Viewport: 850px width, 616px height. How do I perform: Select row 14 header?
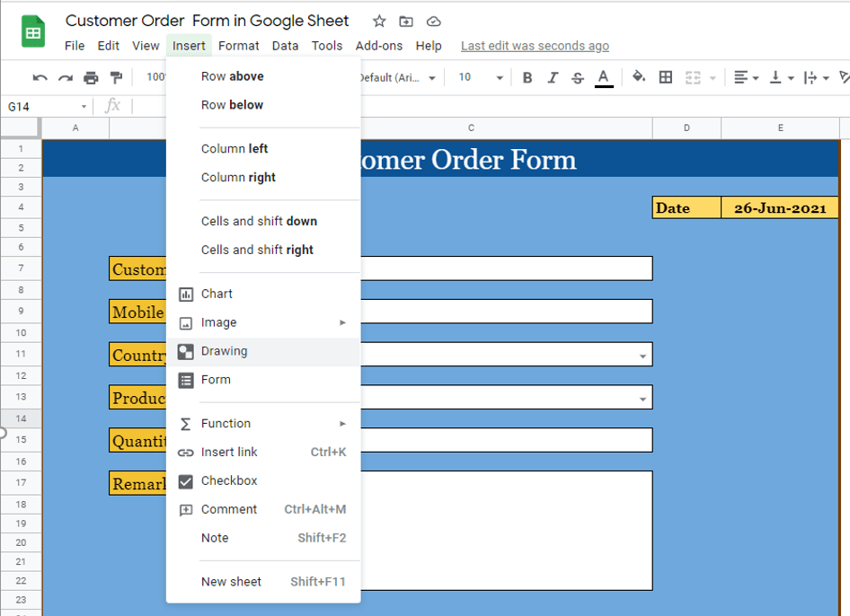21,418
